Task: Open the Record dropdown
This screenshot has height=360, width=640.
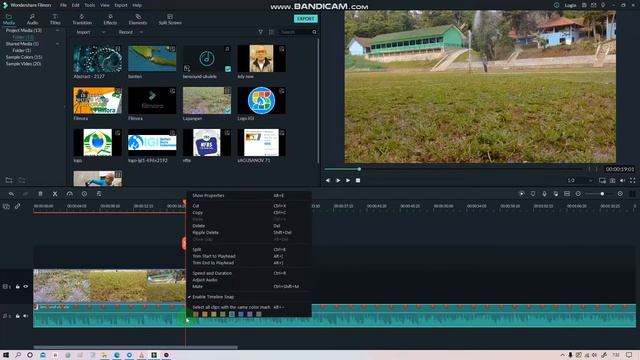Action: pos(131,32)
